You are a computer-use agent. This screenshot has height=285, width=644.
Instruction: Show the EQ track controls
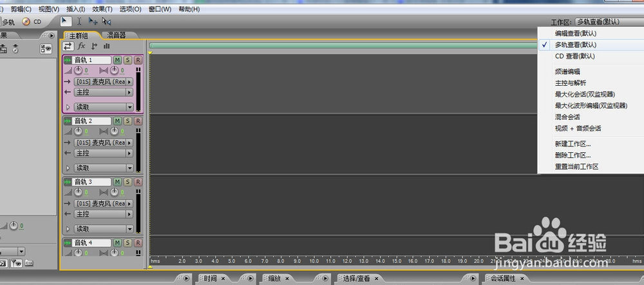(x=107, y=46)
